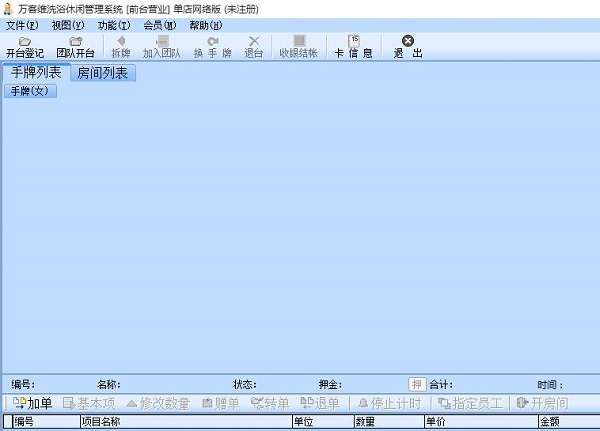This screenshot has width=600, height=431.
Task: Click the 项目名称 column header
Action: [x=100, y=423]
